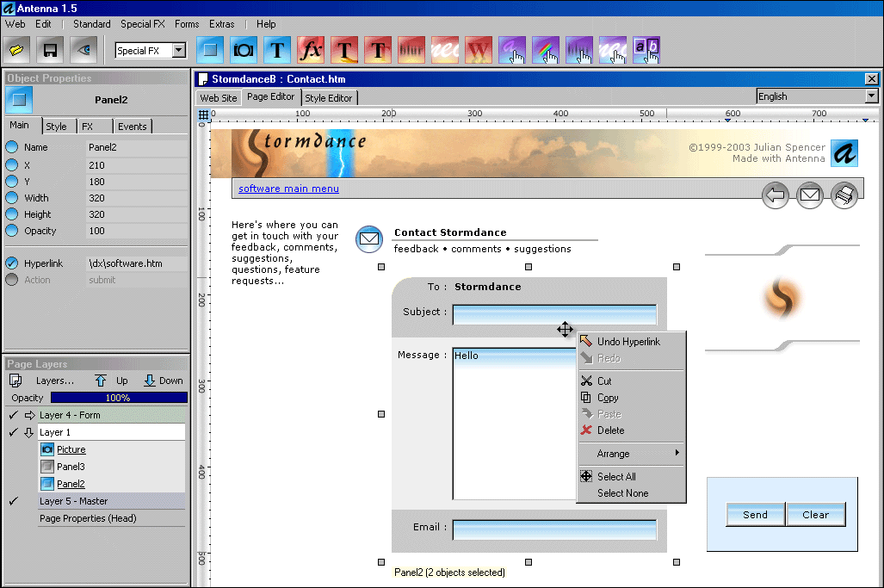The width and height of the screenshot is (884, 588).
Task: Switch to the Style Editor tab
Action: (x=329, y=98)
